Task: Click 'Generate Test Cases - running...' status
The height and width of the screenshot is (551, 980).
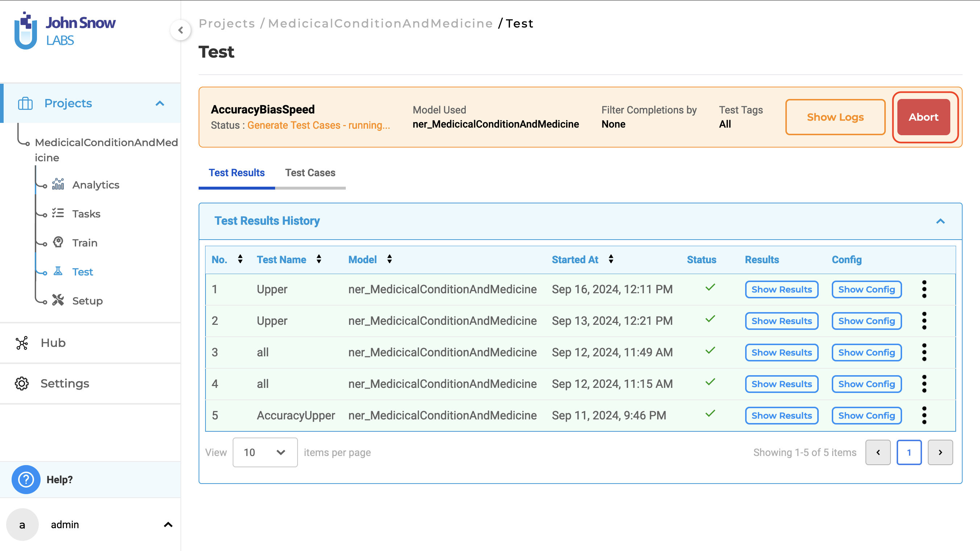Action: click(319, 125)
